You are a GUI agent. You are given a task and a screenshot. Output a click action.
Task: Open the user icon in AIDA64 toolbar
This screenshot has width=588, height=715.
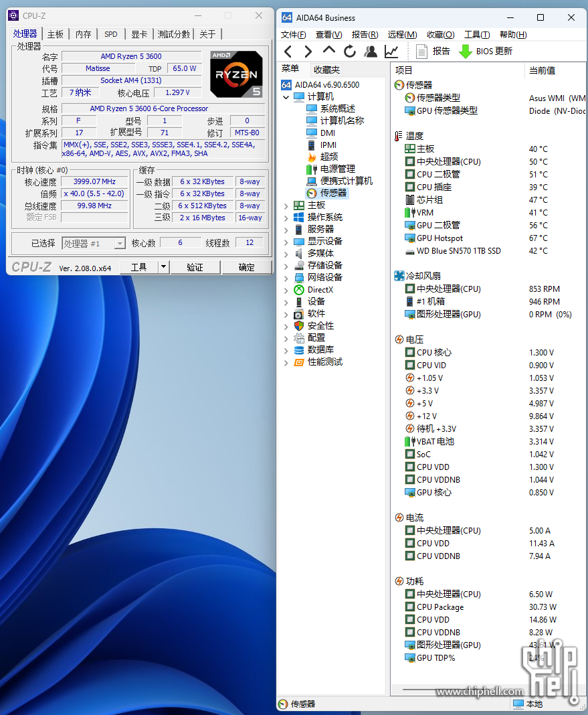[x=371, y=52]
